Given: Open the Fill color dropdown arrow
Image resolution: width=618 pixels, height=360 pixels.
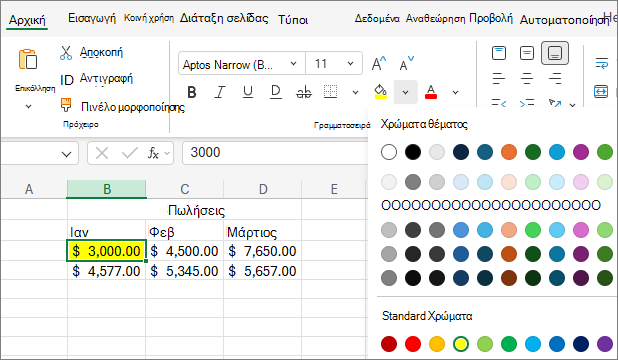Looking at the screenshot, I should tap(405, 93).
